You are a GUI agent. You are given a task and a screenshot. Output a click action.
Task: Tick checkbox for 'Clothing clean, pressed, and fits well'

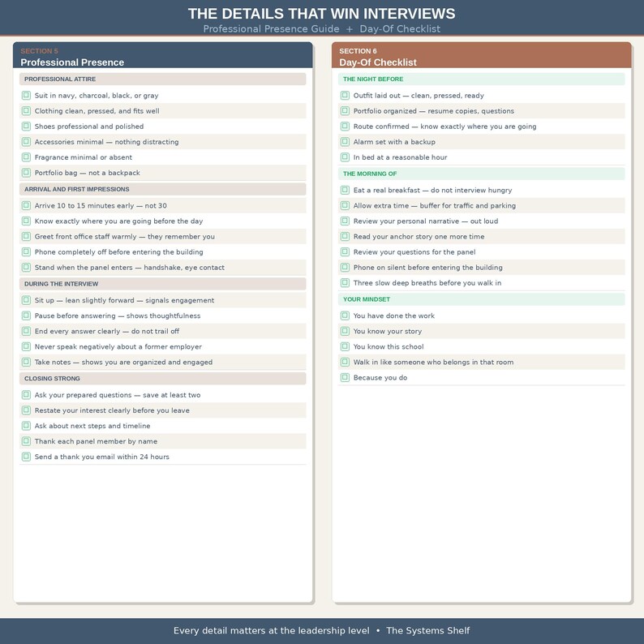click(x=26, y=111)
